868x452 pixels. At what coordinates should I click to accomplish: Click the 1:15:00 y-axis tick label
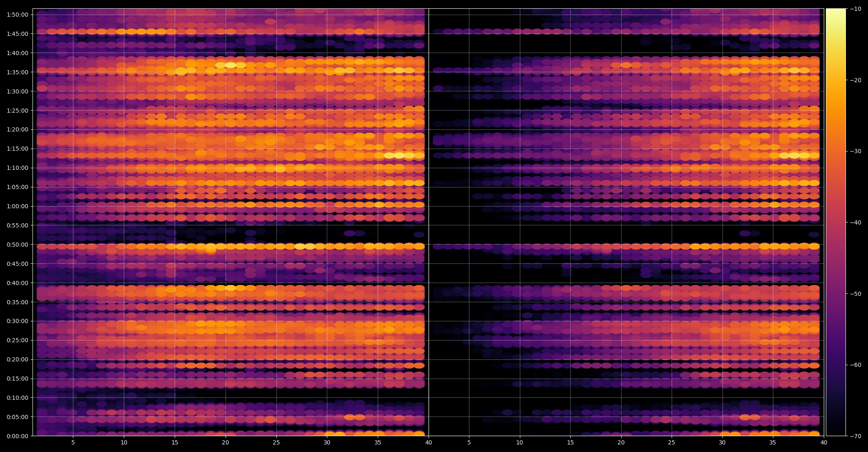click(x=18, y=149)
